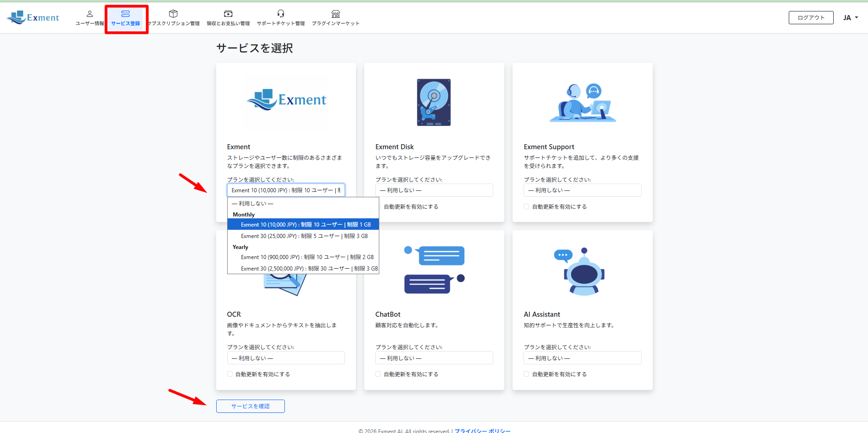Viewport: 868px width, 433px height.
Task: Enable auto-renewal checkbox for Exment Support
Action: click(526, 206)
